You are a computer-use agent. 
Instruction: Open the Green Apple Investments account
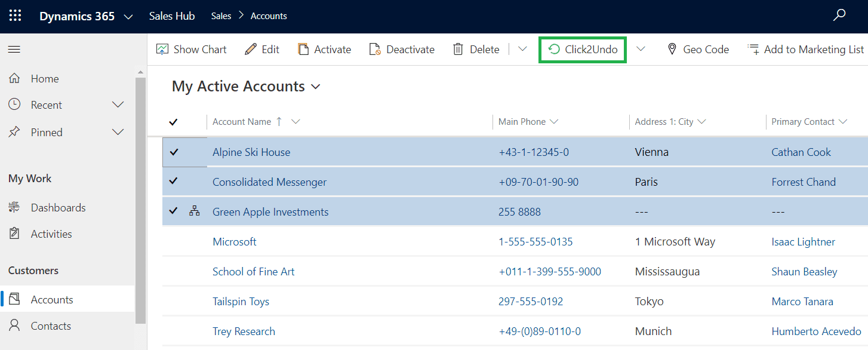[x=270, y=212]
